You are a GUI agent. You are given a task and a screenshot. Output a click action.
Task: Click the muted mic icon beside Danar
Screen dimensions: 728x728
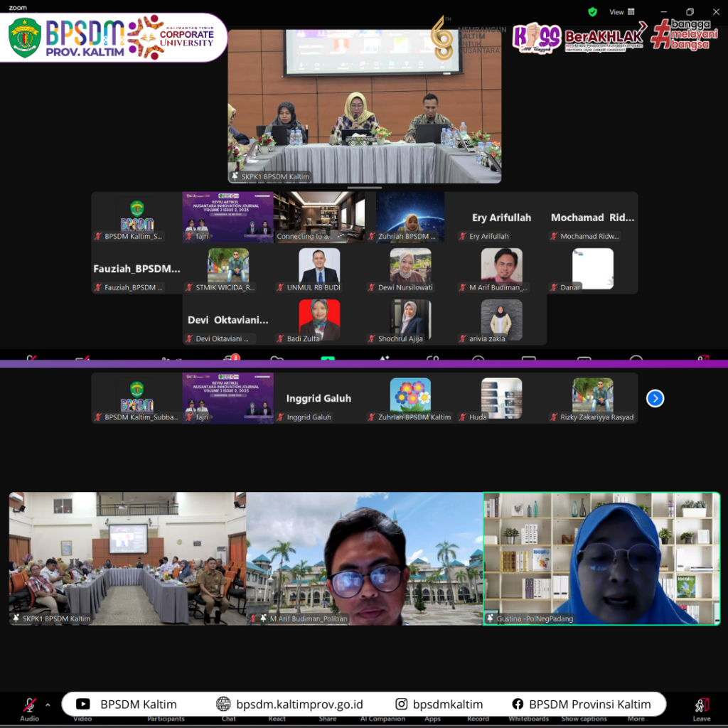(553, 287)
